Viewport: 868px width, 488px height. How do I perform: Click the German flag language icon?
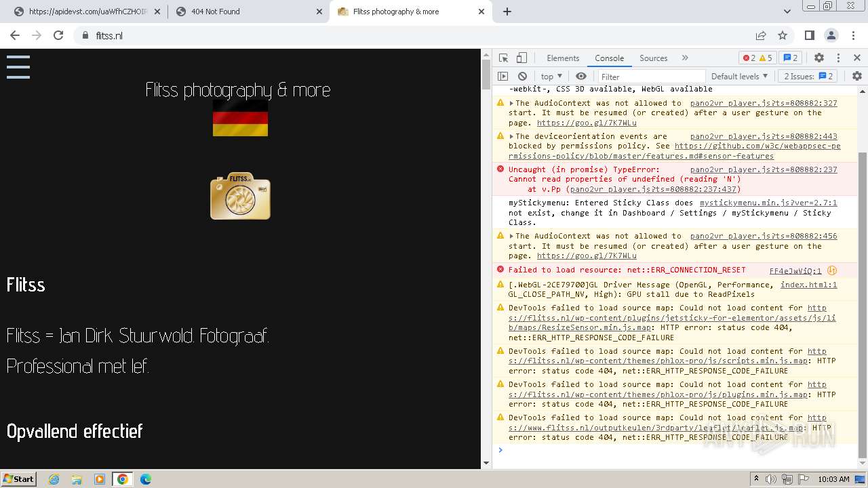240,119
